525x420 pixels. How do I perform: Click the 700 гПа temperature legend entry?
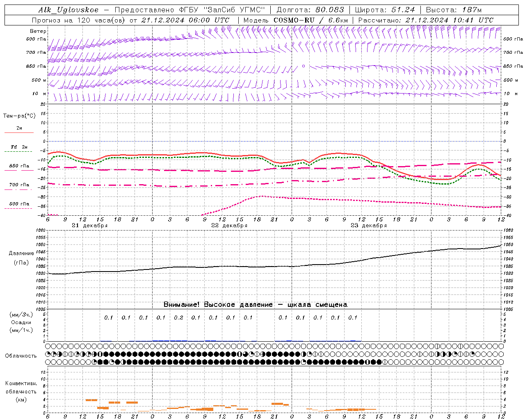(19, 185)
